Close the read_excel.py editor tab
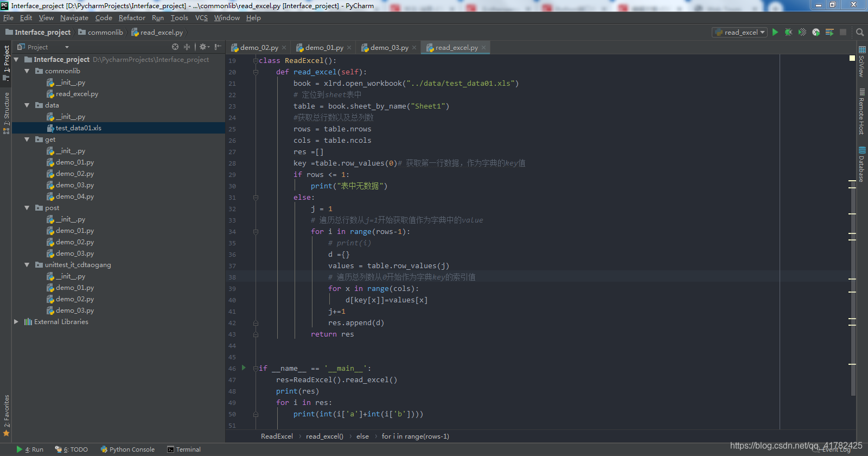The image size is (868, 456). 483,48
